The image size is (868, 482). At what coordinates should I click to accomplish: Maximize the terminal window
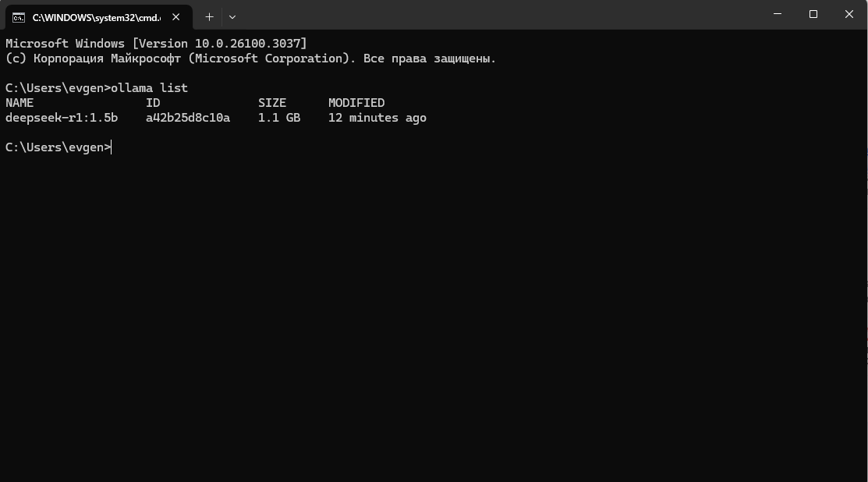click(x=813, y=14)
